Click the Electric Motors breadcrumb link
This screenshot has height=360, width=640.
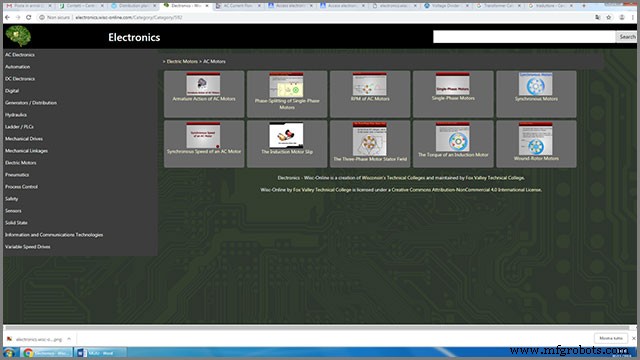click(x=182, y=62)
